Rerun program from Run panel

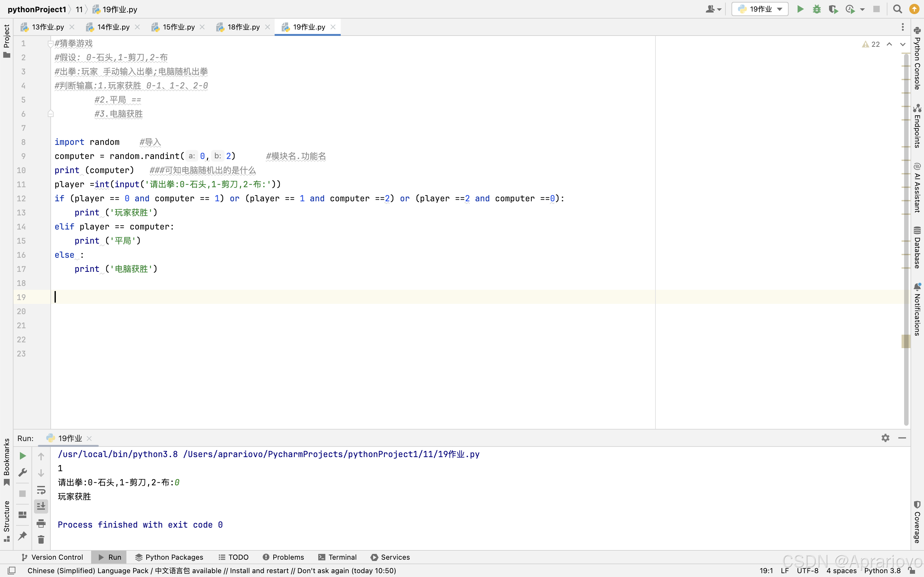pyautogui.click(x=22, y=456)
